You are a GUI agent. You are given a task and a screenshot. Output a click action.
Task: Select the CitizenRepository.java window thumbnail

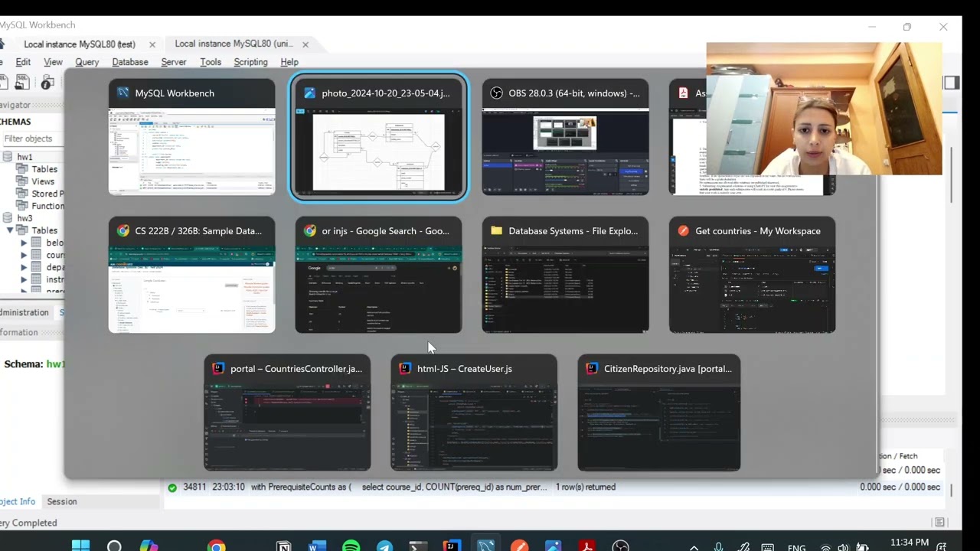(x=658, y=412)
